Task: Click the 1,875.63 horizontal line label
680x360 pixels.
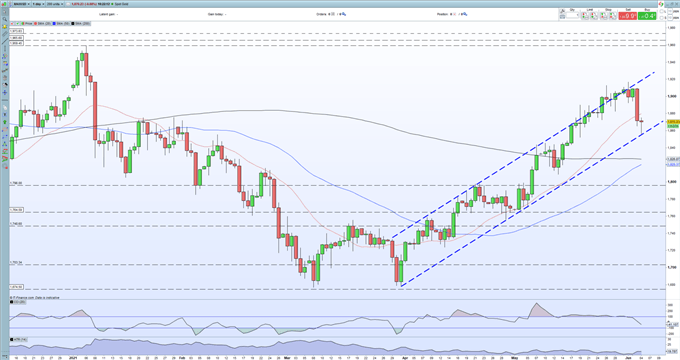Action: pos(17,31)
